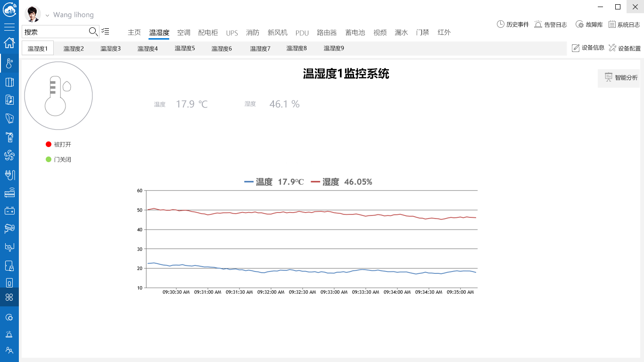
Task: Switch to the 温湿度9 tab
Action: pyautogui.click(x=334, y=48)
